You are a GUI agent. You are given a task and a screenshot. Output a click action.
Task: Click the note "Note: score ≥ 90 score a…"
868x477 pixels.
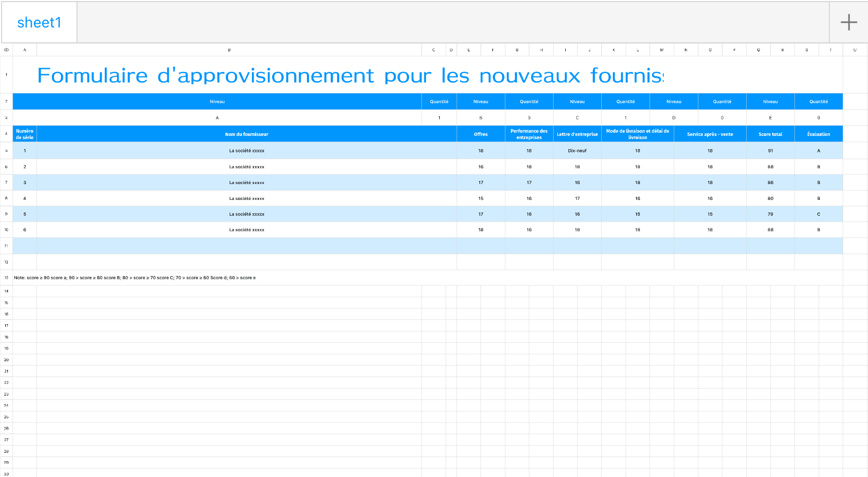pyautogui.click(x=135, y=278)
